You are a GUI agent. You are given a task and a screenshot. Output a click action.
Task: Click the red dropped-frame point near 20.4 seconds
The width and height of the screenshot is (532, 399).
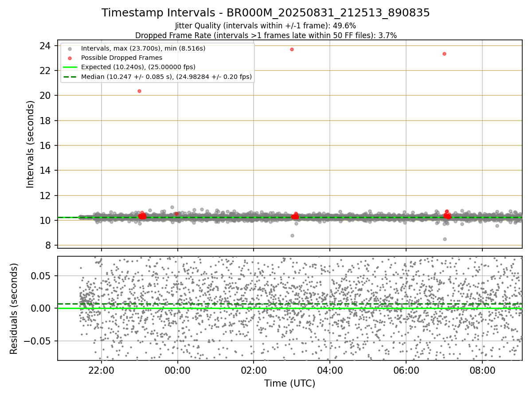click(139, 91)
